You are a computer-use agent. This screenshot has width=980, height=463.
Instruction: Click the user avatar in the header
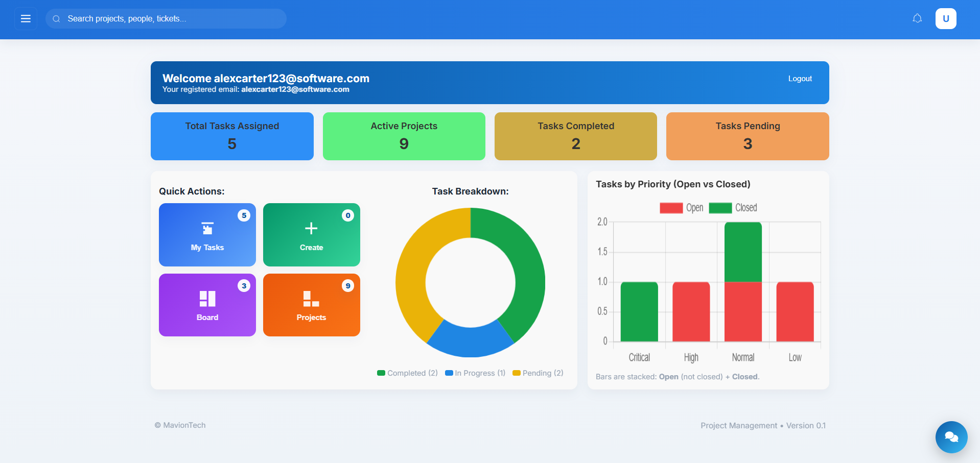pyautogui.click(x=946, y=18)
